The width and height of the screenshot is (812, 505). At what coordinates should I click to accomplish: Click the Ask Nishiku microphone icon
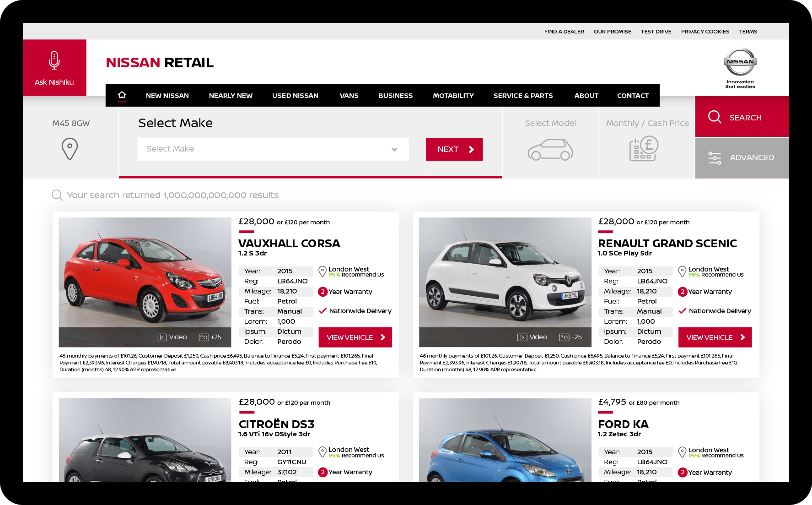click(54, 60)
